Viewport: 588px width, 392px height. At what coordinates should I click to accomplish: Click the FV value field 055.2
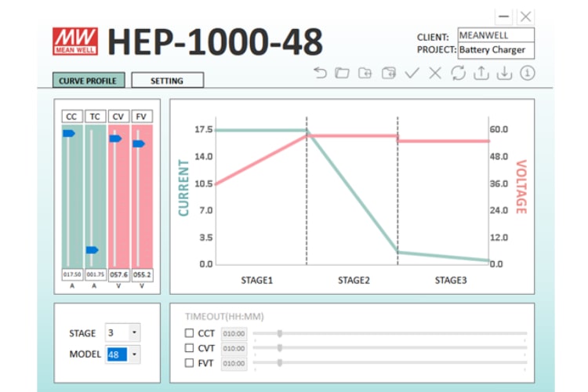pos(142,274)
